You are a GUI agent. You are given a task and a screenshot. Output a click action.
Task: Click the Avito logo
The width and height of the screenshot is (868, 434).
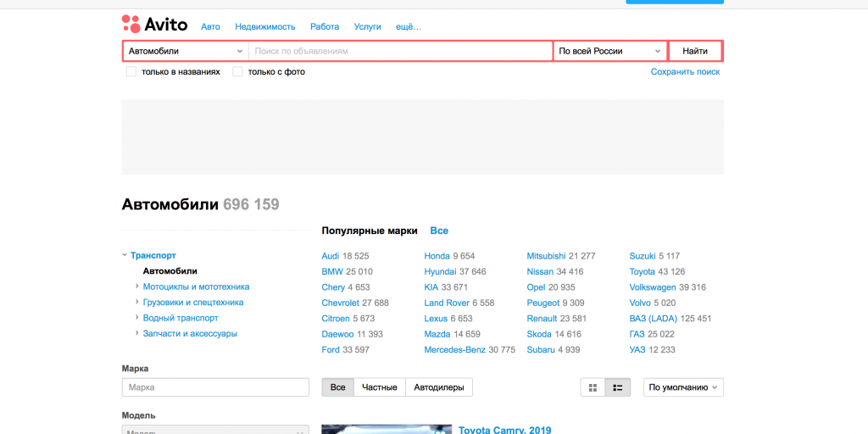pos(154,24)
